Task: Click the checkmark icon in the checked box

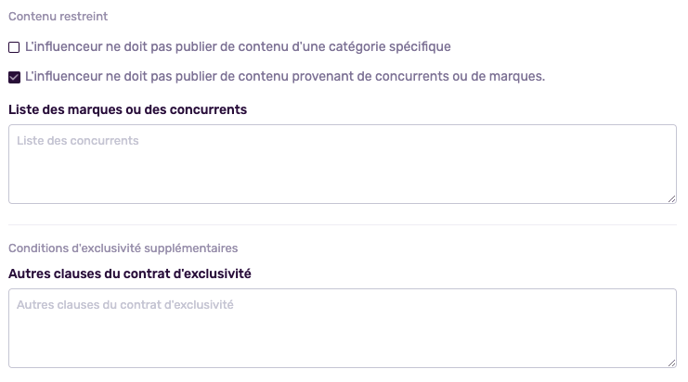Action: 14,77
